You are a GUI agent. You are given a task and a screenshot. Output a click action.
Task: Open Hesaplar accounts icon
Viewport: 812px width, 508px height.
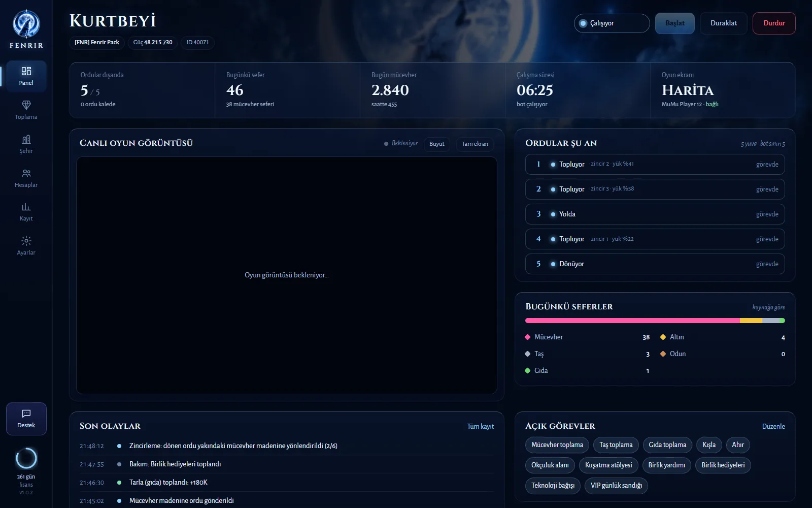(26, 173)
